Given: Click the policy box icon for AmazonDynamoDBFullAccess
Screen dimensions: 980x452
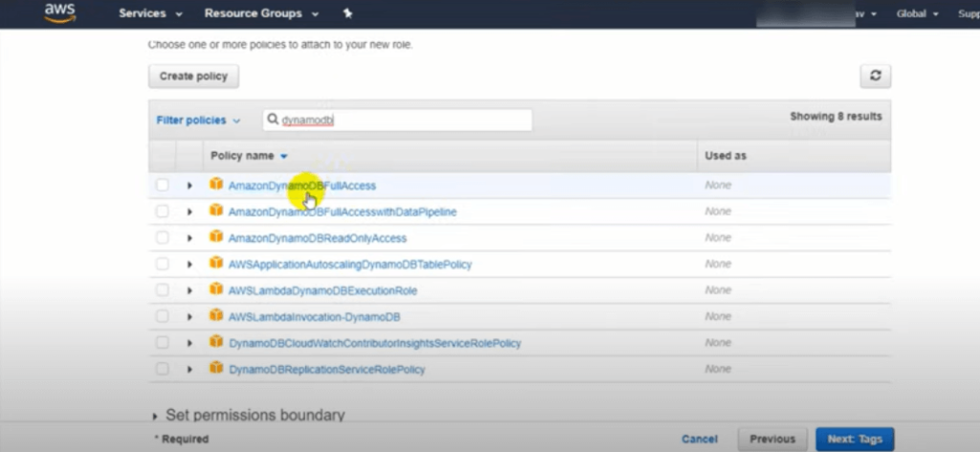Looking at the screenshot, I should (x=216, y=184).
